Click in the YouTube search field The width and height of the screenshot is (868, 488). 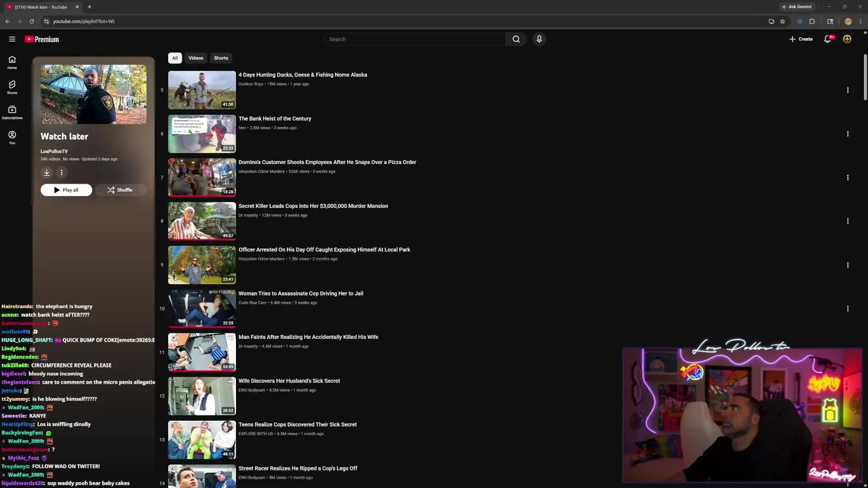pos(414,39)
